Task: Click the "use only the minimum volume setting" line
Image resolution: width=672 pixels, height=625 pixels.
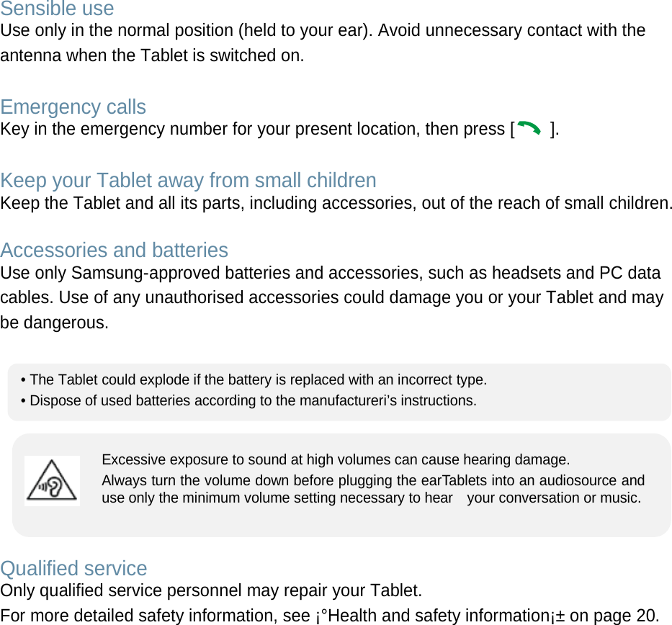Action: pos(371,498)
